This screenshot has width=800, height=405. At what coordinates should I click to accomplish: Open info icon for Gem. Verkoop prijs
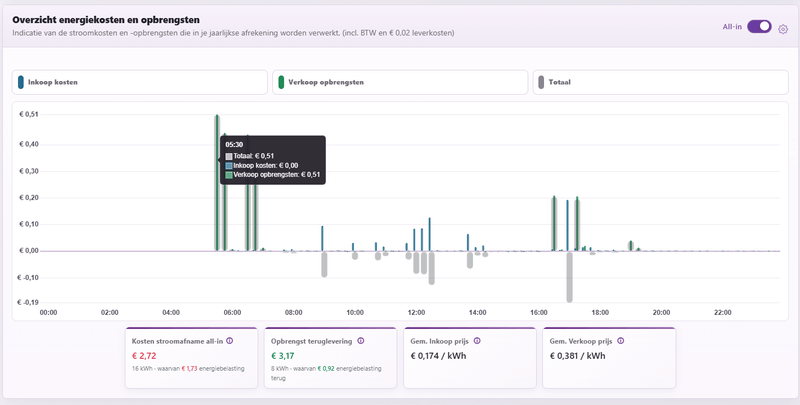pos(620,341)
